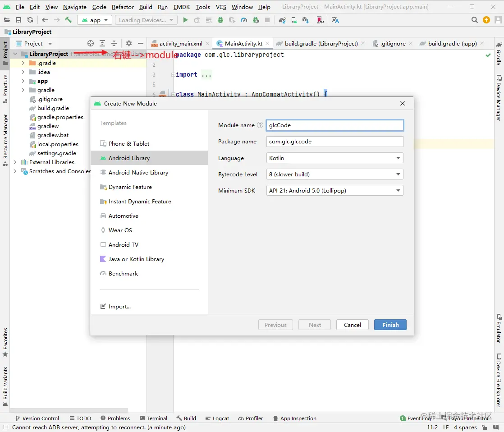Click the Make Project hammer icon

(x=68, y=20)
